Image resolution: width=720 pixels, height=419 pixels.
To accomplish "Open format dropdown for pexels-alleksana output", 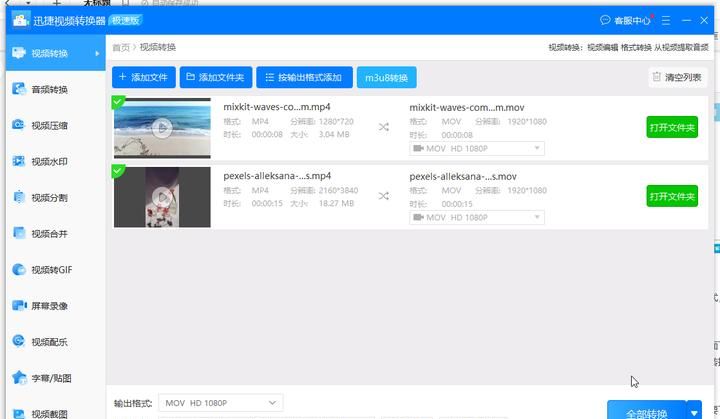I will [477, 217].
